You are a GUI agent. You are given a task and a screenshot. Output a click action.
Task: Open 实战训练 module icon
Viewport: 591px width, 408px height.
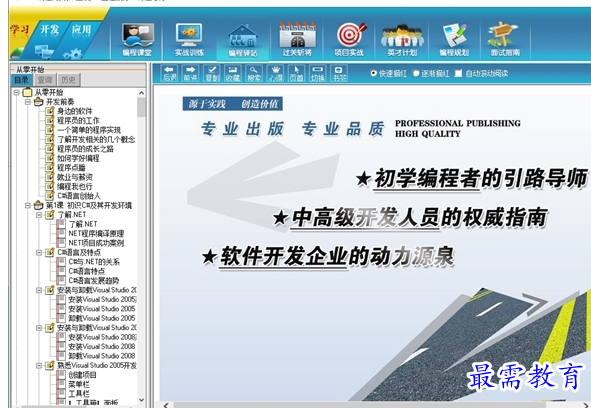tap(189, 40)
